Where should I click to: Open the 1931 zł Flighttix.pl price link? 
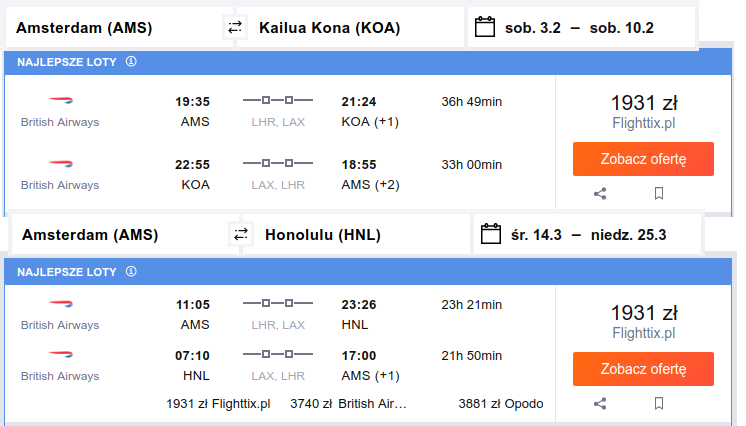click(x=218, y=404)
